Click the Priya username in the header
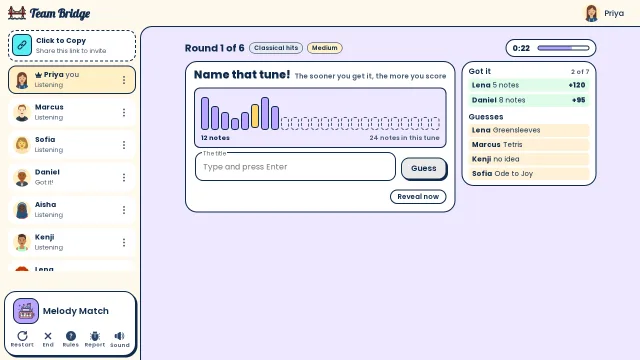 [x=614, y=13]
